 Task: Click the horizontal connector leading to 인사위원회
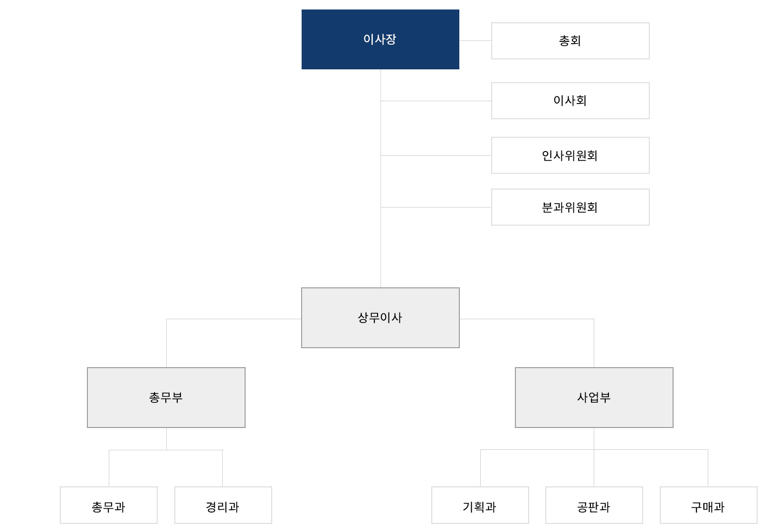click(x=436, y=155)
